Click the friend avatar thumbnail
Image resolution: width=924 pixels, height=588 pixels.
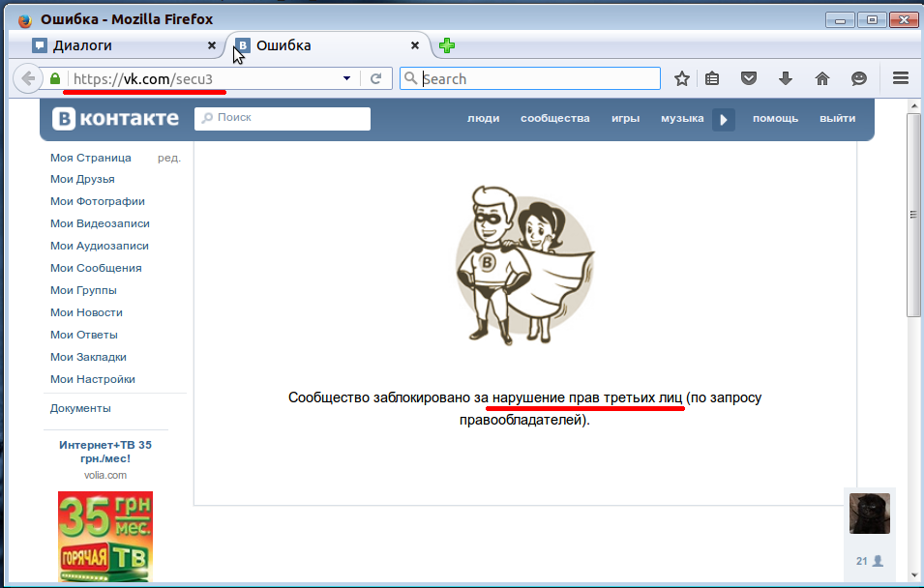pos(869,514)
